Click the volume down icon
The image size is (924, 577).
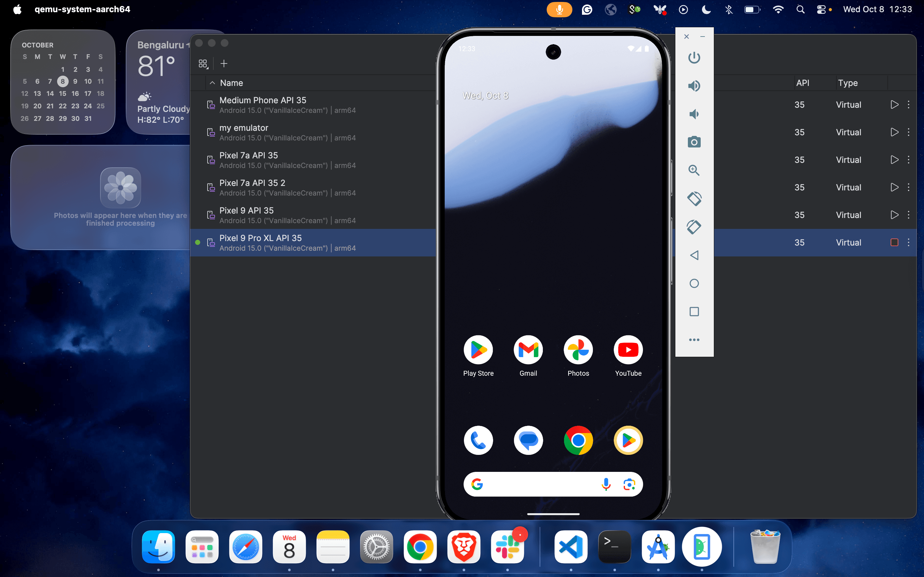[x=694, y=114]
